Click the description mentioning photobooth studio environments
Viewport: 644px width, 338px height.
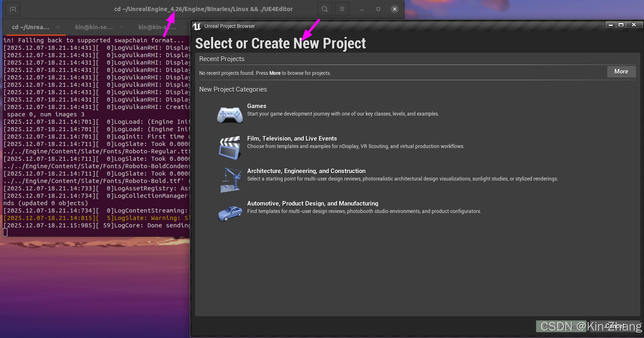(364, 211)
